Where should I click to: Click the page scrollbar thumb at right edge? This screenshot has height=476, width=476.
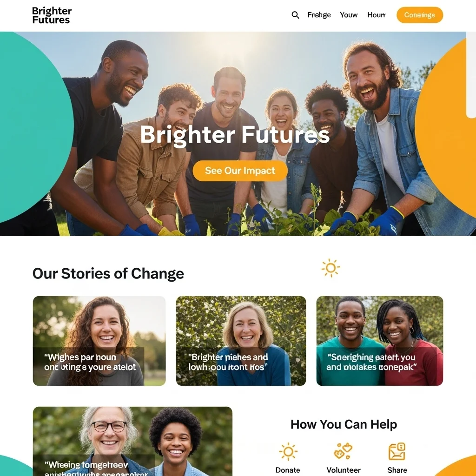click(x=471, y=74)
